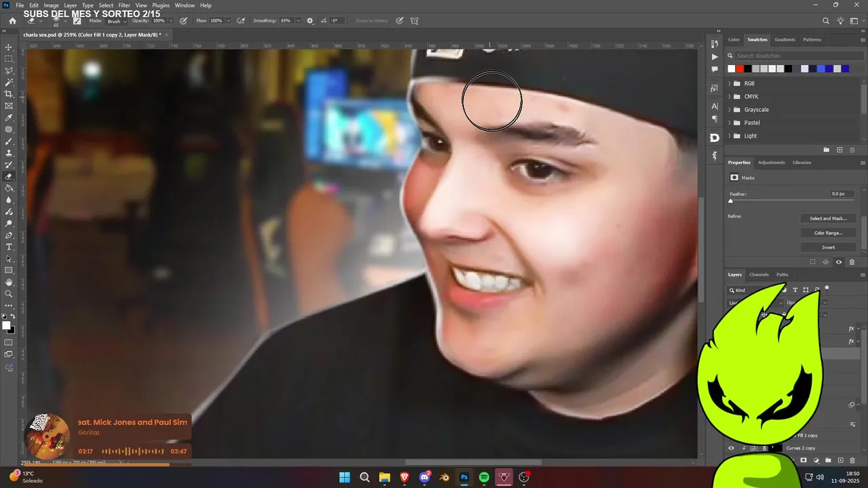Open the Plugins menu

(x=161, y=5)
